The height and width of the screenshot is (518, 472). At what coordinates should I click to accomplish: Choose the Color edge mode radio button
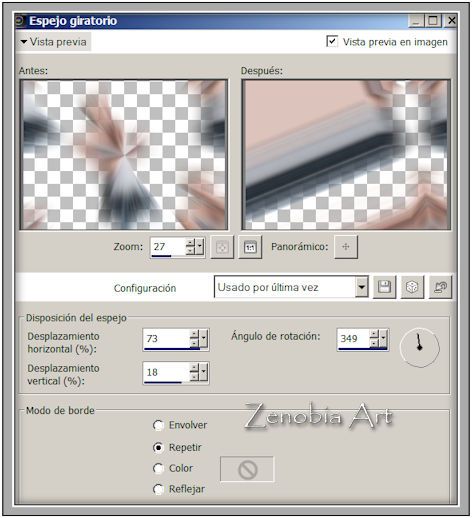[x=158, y=468]
